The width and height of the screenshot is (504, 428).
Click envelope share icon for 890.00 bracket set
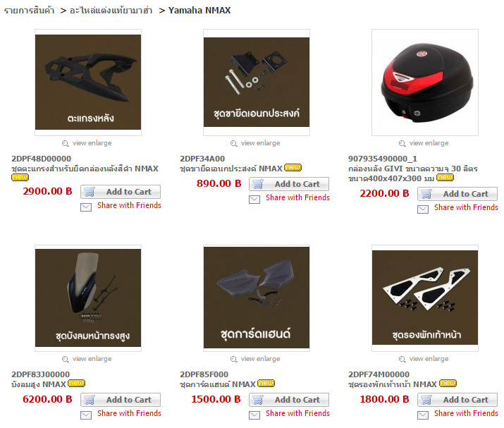tap(254, 200)
